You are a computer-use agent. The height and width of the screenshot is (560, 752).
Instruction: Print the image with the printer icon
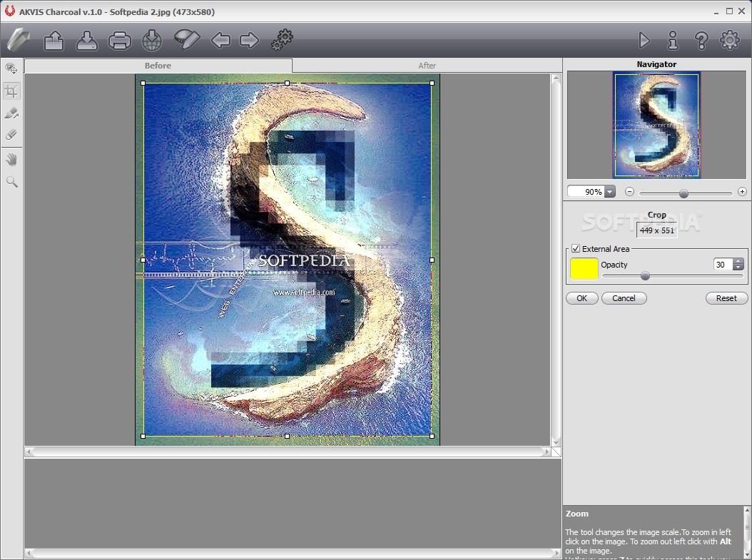point(120,40)
